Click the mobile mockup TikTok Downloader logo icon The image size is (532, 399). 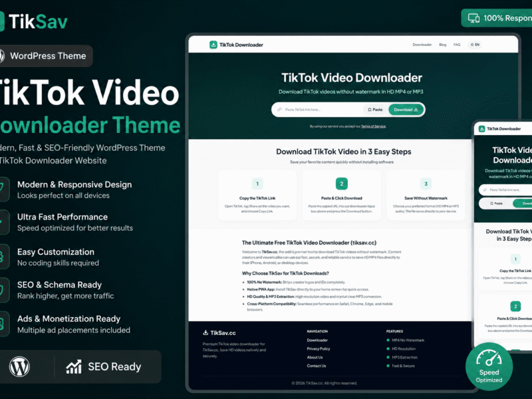pos(481,129)
